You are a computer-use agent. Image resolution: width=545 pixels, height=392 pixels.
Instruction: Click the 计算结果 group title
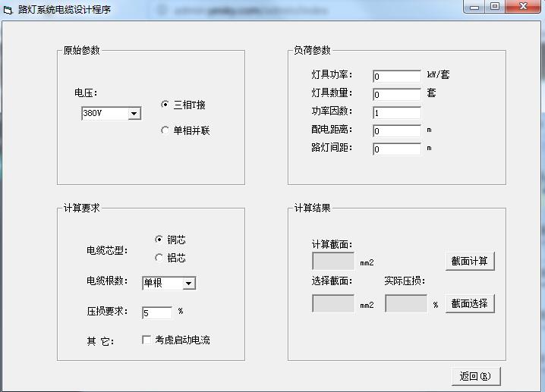pyautogui.click(x=312, y=208)
